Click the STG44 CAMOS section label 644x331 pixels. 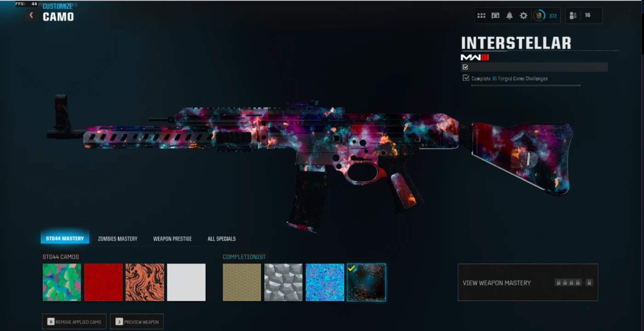click(61, 257)
